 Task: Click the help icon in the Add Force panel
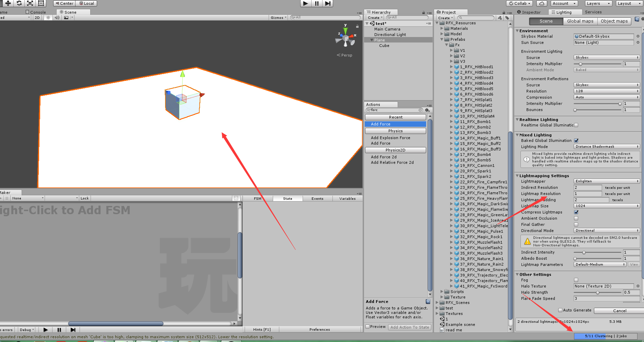428,301
